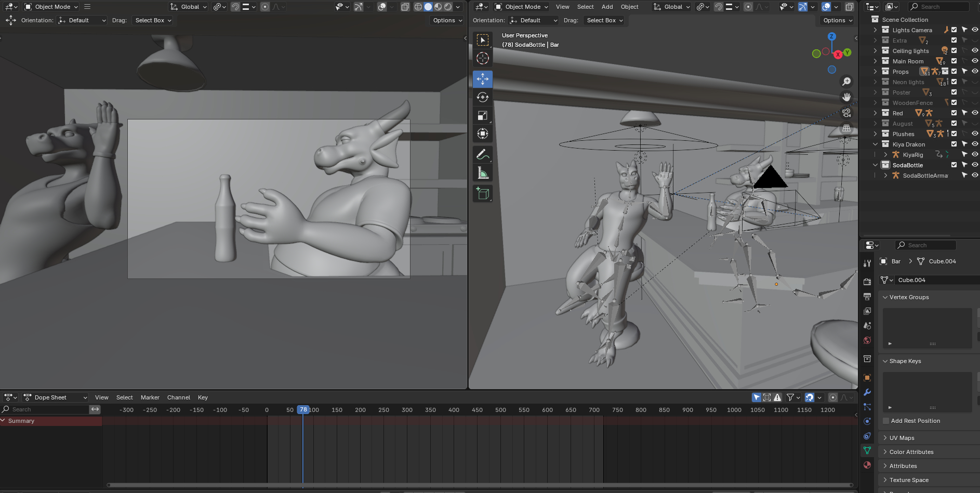Open the Material properties tab

867,465
